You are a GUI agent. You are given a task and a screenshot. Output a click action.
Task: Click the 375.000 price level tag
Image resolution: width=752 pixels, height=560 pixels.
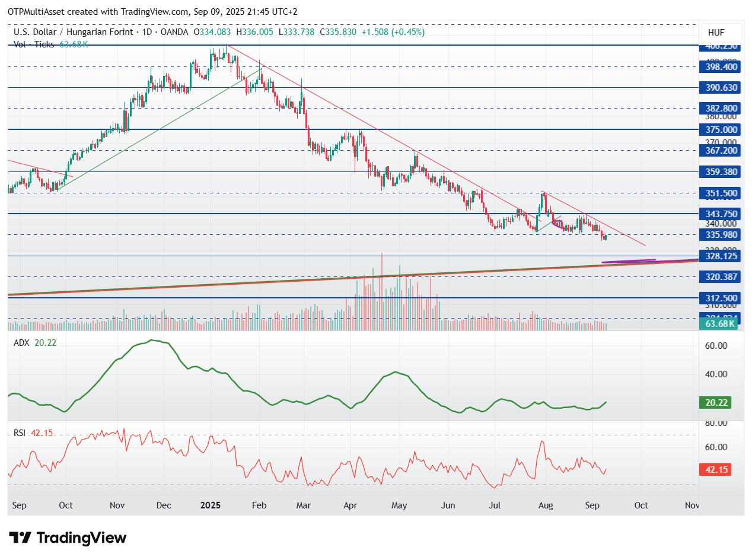coord(719,129)
